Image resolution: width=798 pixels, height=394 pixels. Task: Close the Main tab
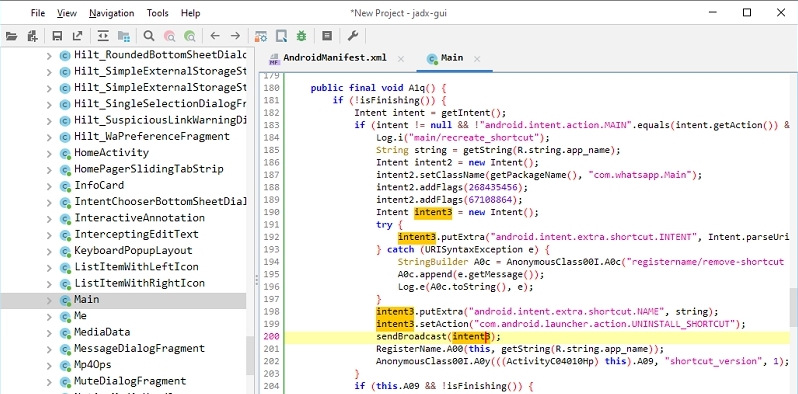pyautogui.click(x=477, y=59)
